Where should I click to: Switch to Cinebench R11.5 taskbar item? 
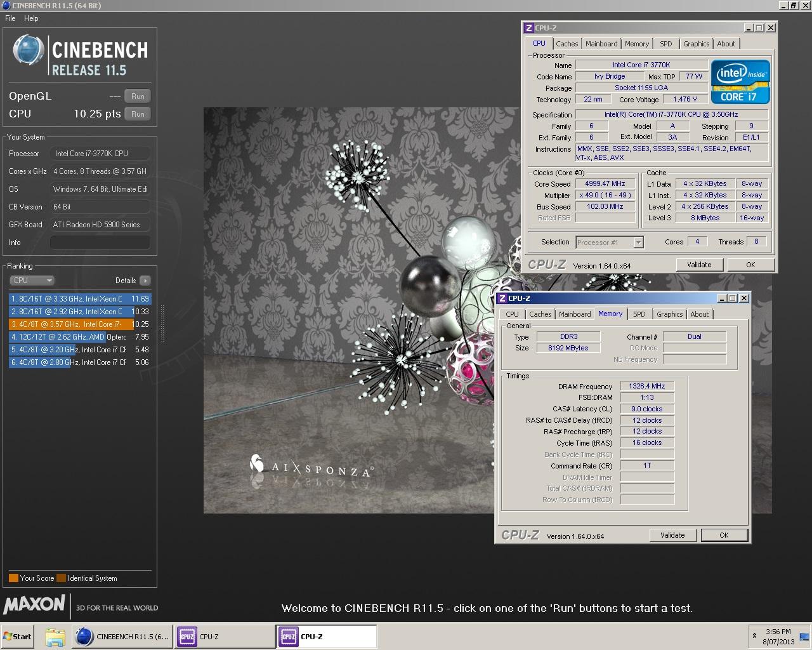(122, 637)
